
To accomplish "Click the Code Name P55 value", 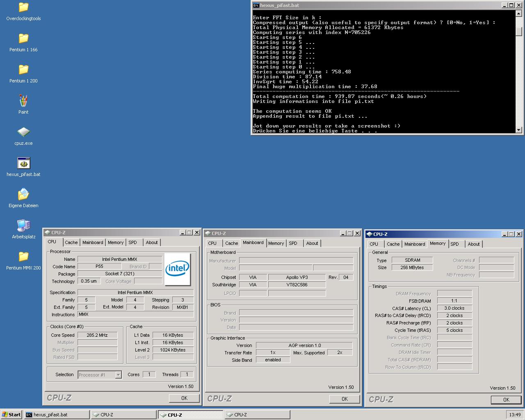I will click(99, 266).
